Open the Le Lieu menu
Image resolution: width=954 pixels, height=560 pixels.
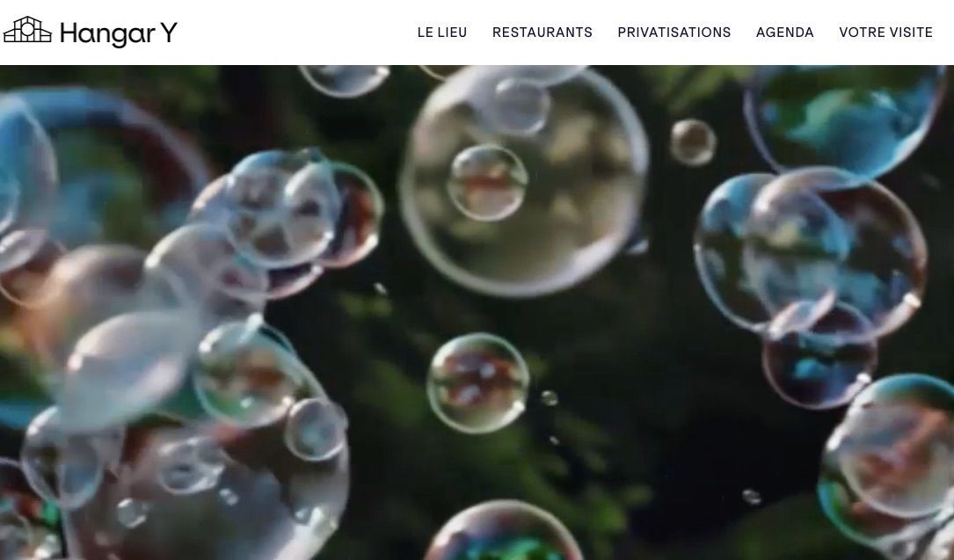(x=442, y=33)
